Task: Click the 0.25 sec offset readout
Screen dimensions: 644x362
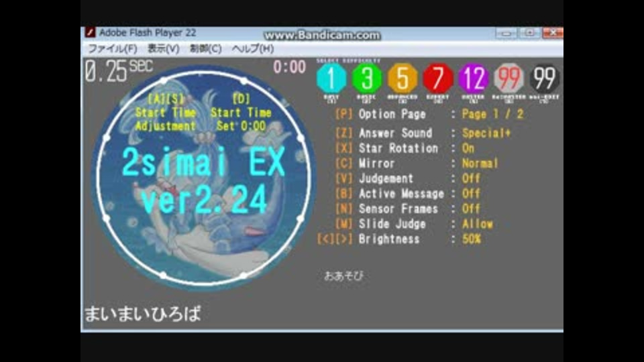Action: click(x=119, y=71)
